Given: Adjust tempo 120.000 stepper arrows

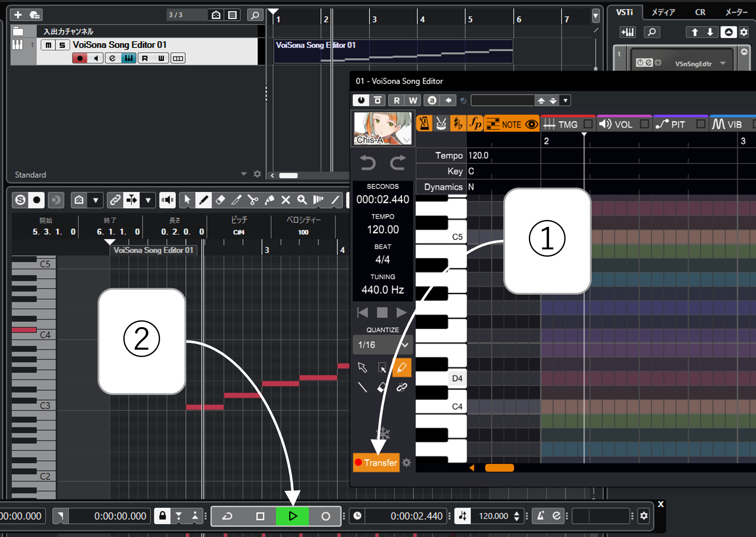Looking at the screenshot, I should [517, 516].
